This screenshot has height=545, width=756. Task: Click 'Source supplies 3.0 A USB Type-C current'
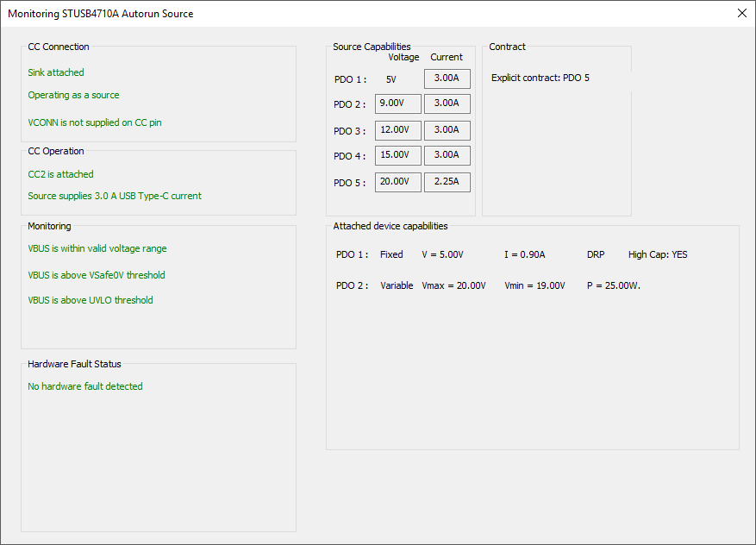tap(115, 196)
